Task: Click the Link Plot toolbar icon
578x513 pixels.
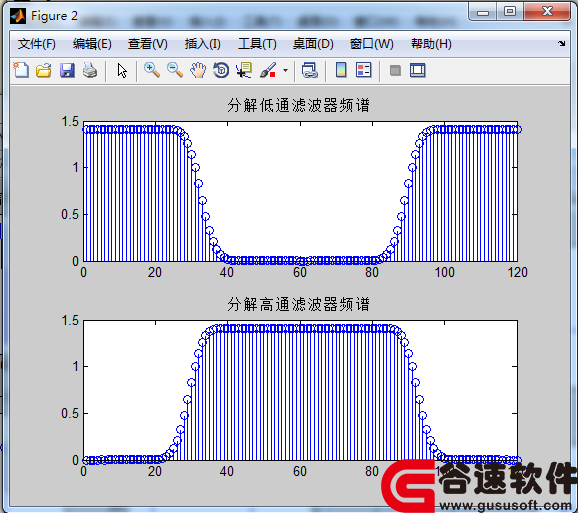Action: (310, 70)
